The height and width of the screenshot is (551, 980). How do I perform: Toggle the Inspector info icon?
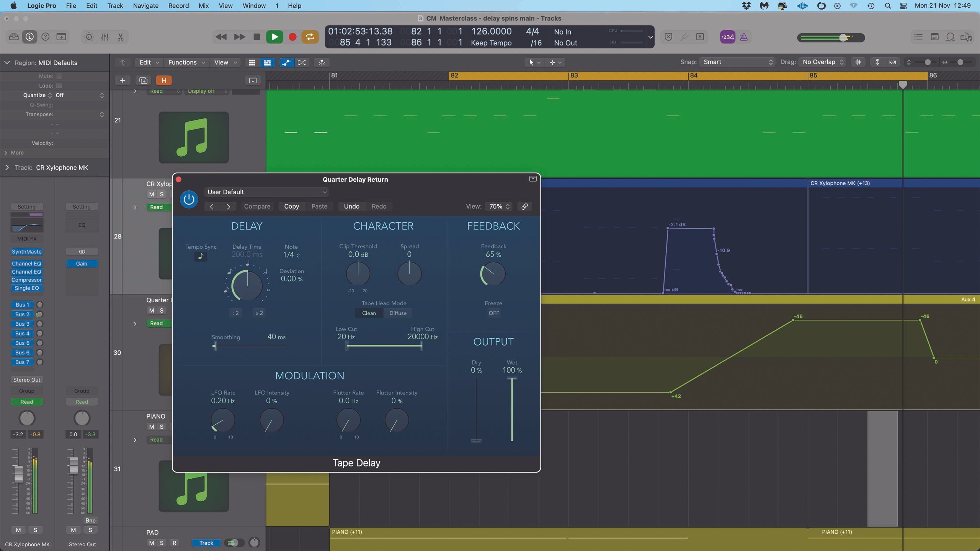coord(29,37)
